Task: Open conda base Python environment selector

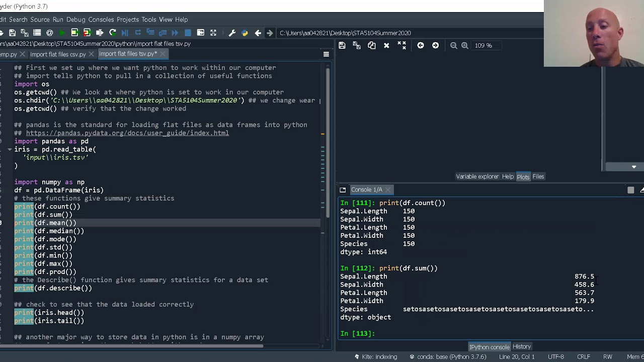Action: (x=449, y=356)
